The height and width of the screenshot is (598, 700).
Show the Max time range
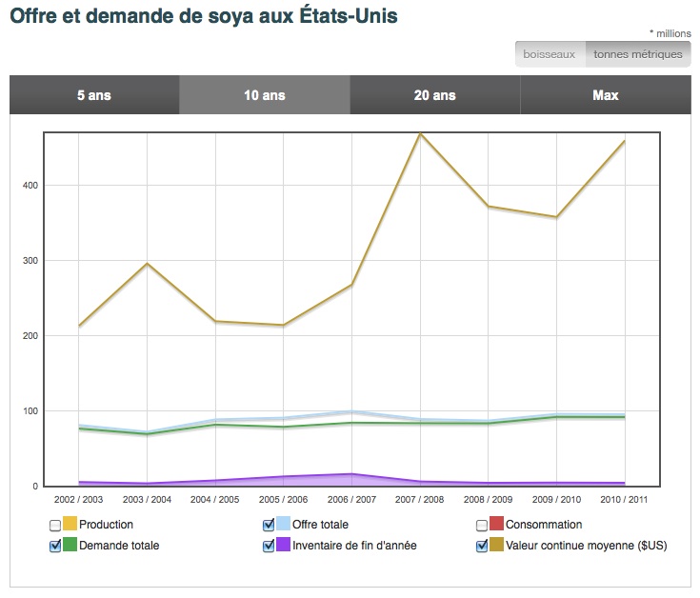(x=605, y=95)
